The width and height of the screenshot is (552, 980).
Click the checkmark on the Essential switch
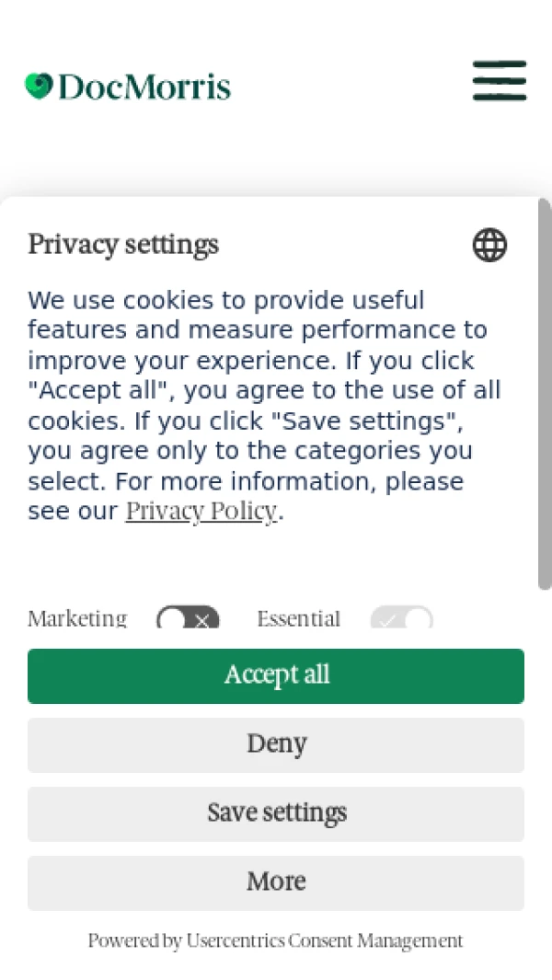tap(387, 621)
